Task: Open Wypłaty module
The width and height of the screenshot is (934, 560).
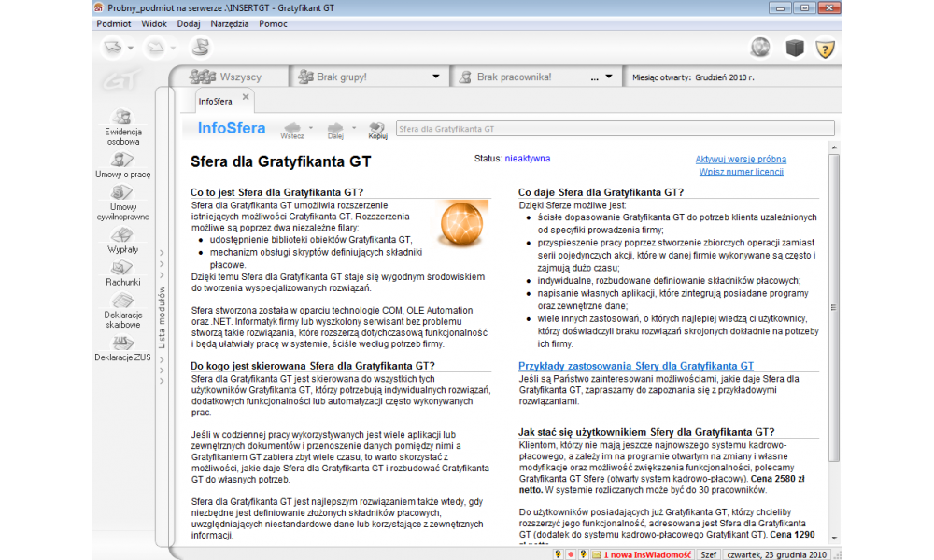Action: [x=122, y=240]
